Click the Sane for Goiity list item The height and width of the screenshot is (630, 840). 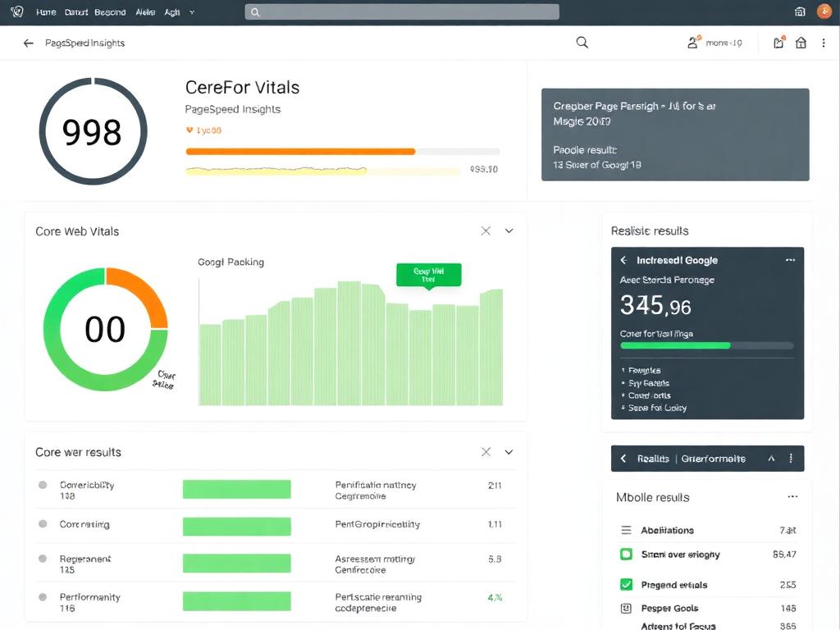tap(657, 408)
